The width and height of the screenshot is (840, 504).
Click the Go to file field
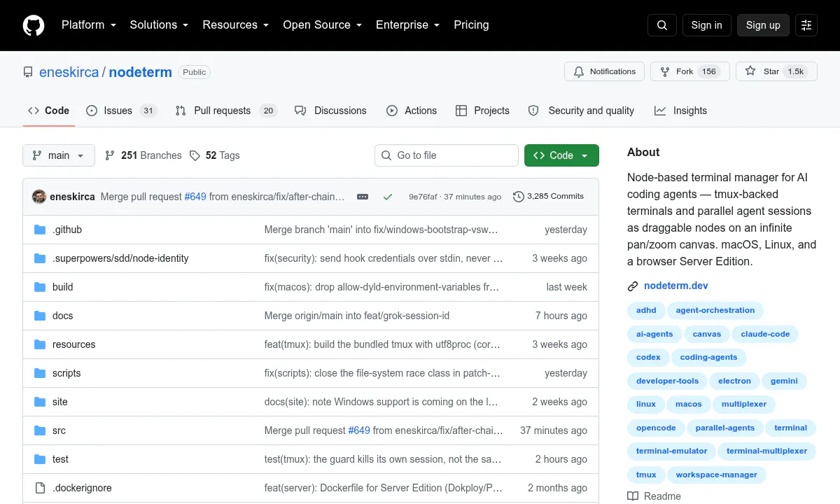click(447, 155)
